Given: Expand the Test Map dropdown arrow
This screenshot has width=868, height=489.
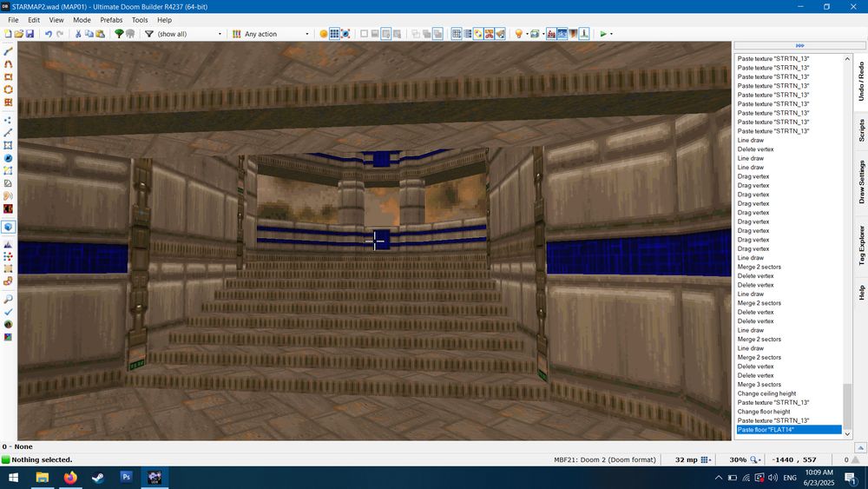Looking at the screenshot, I should point(611,34).
